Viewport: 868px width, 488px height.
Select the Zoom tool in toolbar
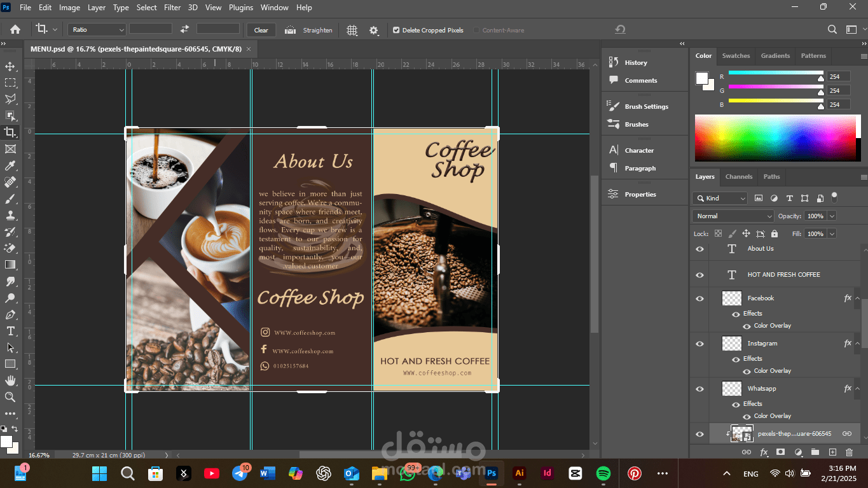click(x=10, y=397)
